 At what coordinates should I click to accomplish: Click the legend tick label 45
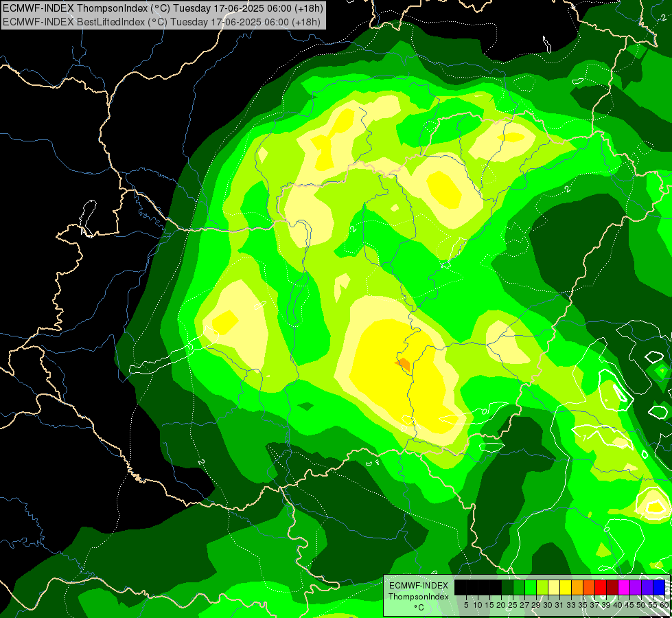coord(630,605)
